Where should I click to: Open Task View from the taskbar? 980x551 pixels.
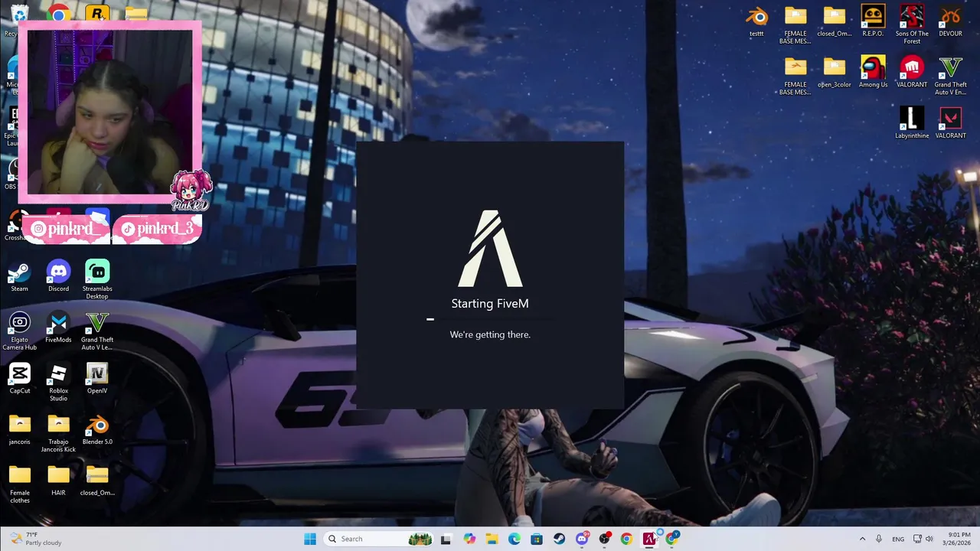coord(446,539)
